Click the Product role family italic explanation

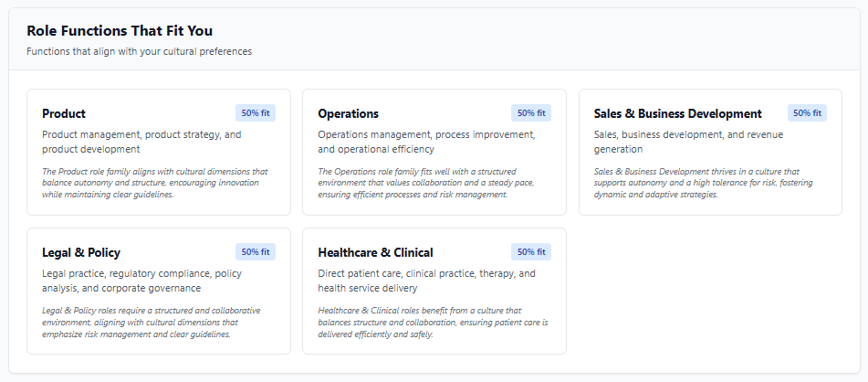(155, 183)
